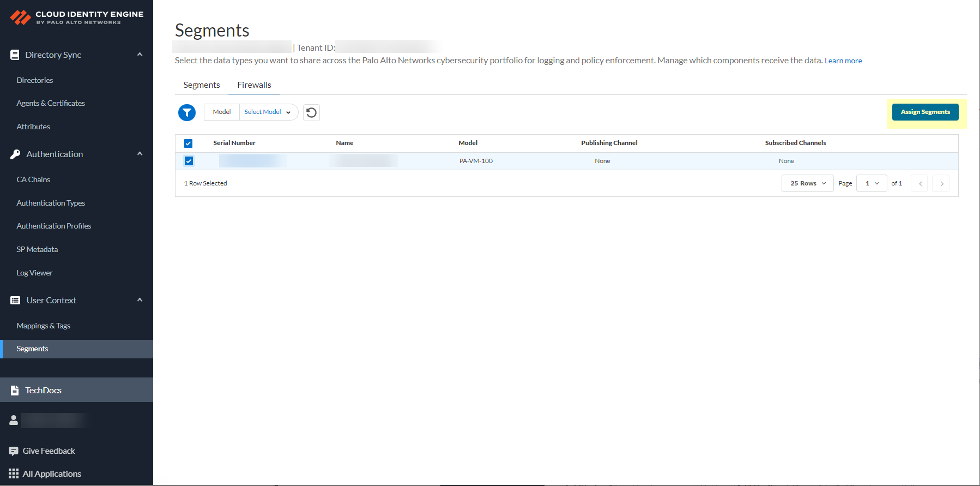Open TechDocs from the sidebar

coord(43,391)
